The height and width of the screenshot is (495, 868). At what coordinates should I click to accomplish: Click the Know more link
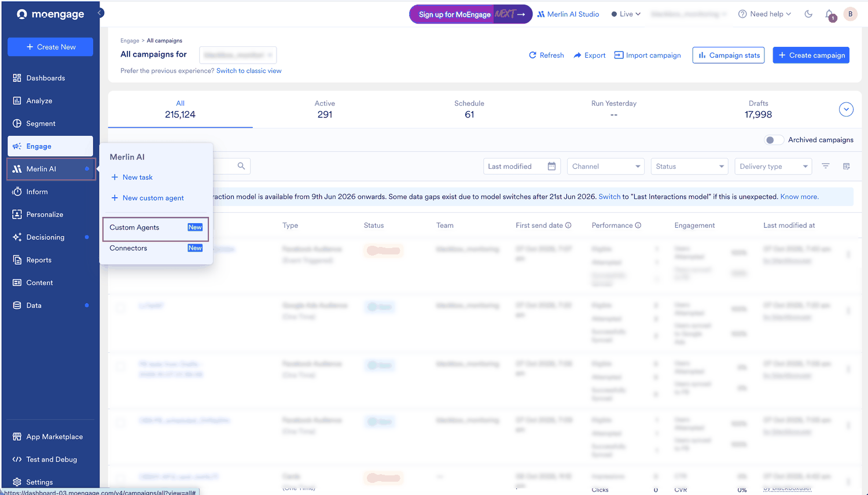click(x=799, y=197)
